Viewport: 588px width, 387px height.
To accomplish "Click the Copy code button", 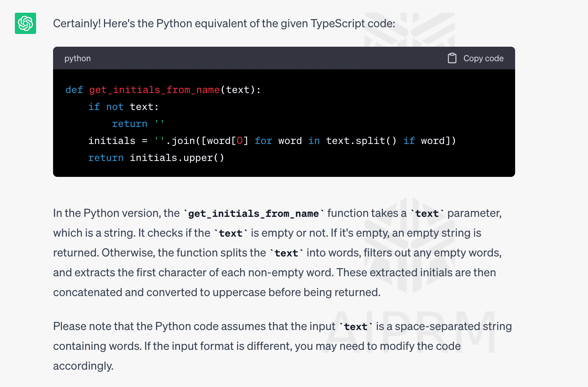I will pos(484,58).
